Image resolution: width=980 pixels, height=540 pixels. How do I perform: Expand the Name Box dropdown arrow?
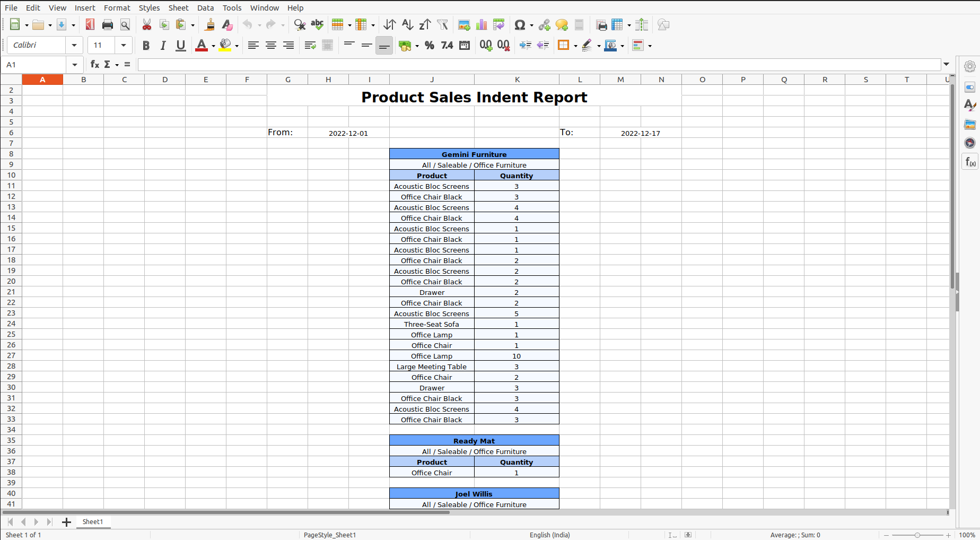(75, 65)
